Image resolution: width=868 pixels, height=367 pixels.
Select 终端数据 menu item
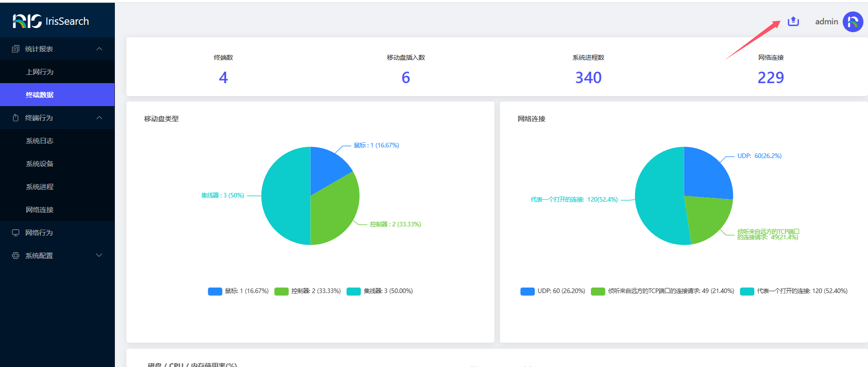point(40,95)
